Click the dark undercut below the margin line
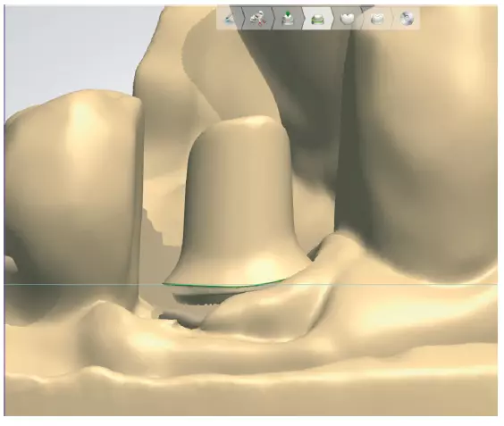The height and width of the screenshot is (426, 504). point(199,297)
